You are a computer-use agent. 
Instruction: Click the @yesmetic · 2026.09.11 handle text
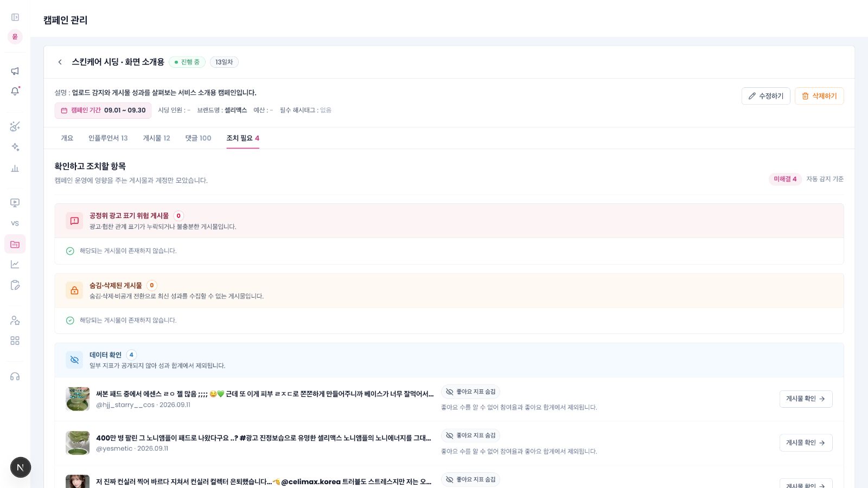(x=132, y=448)
